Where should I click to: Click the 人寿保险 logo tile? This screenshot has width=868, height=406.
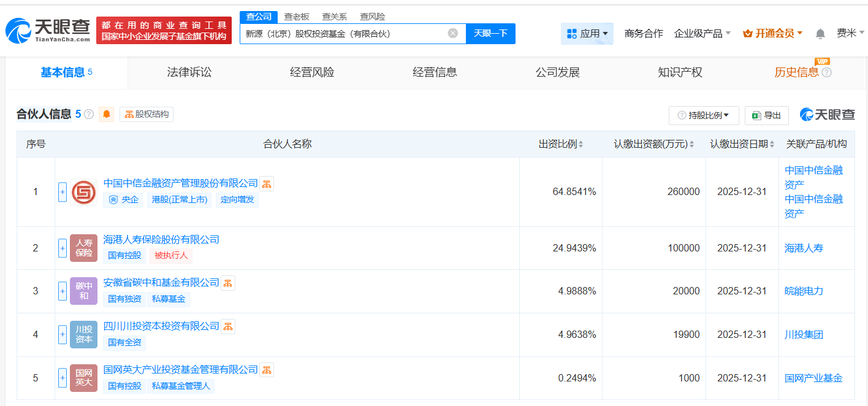84,248
